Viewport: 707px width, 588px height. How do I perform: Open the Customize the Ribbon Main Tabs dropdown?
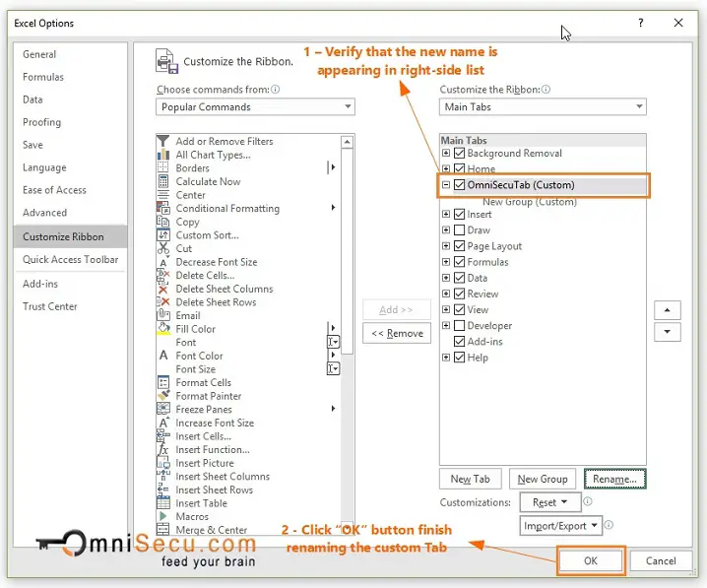543,107
